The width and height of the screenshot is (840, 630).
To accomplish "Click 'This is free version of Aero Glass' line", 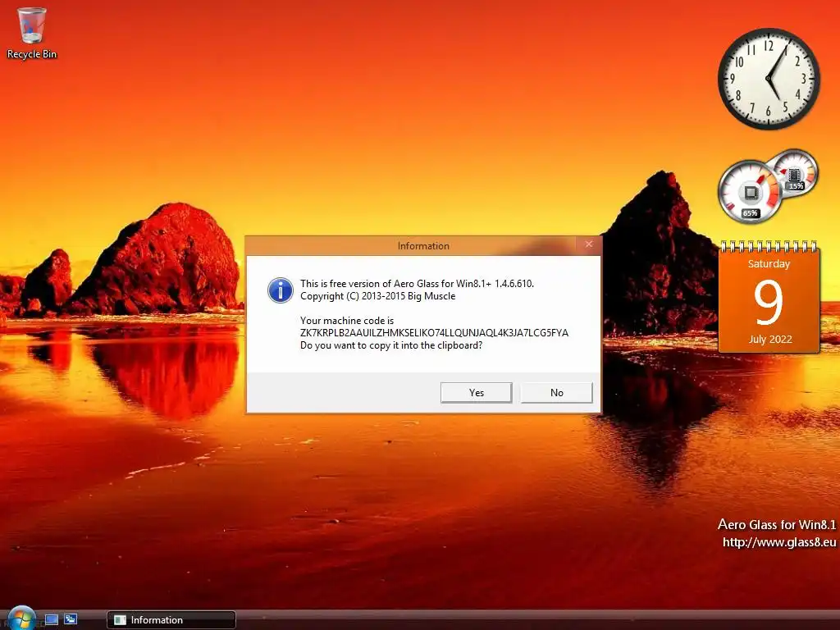I will pos(417,284).
